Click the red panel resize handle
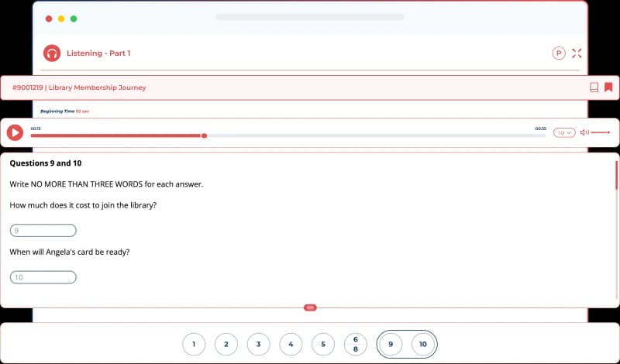 (310, 307)
